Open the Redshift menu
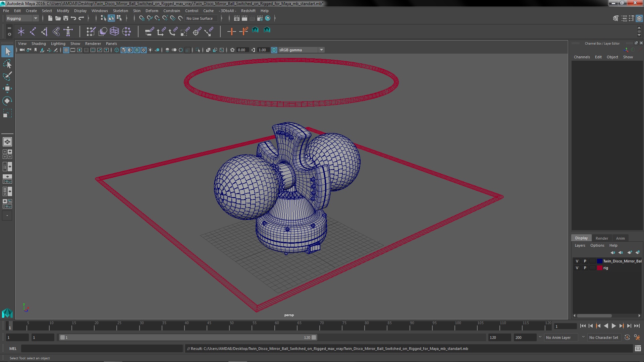The width and height of the screenshot is (644, 362). click(x=248, y=11)
